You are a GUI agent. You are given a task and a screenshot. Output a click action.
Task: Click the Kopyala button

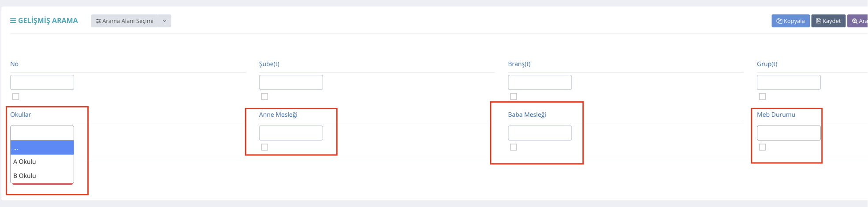click(790, 21)
